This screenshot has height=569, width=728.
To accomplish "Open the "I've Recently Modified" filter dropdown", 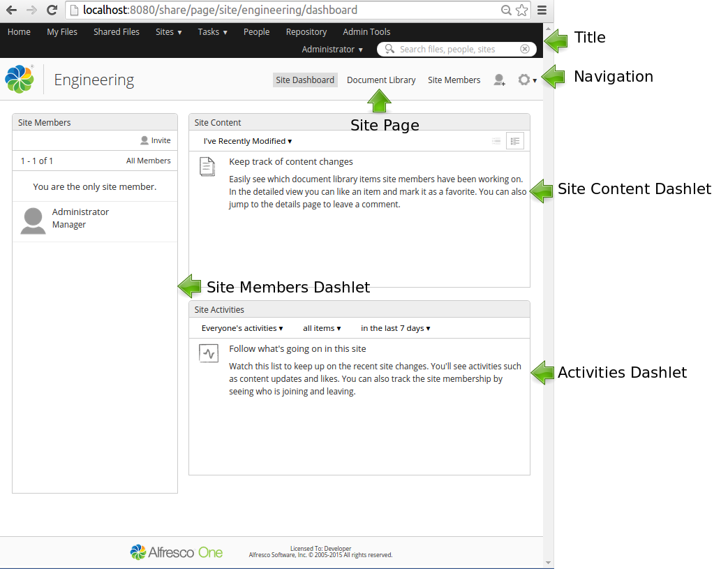I will click(247, 140).
